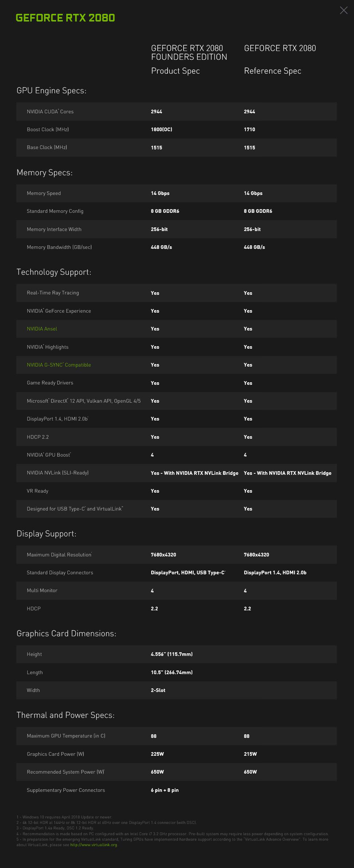Click the Thermal and Power Specs heading
The height and width of the screenshot is (868, 354).
pyautogui.click(x=66, y=715)
